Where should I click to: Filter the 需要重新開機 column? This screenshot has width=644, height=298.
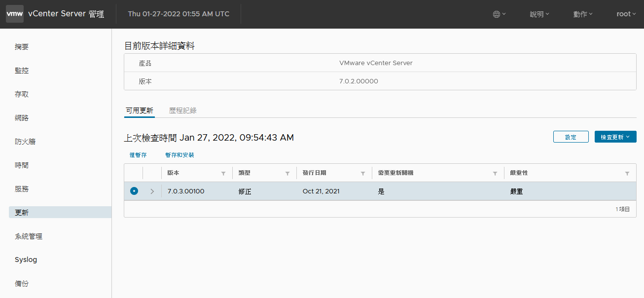[495, 174]
